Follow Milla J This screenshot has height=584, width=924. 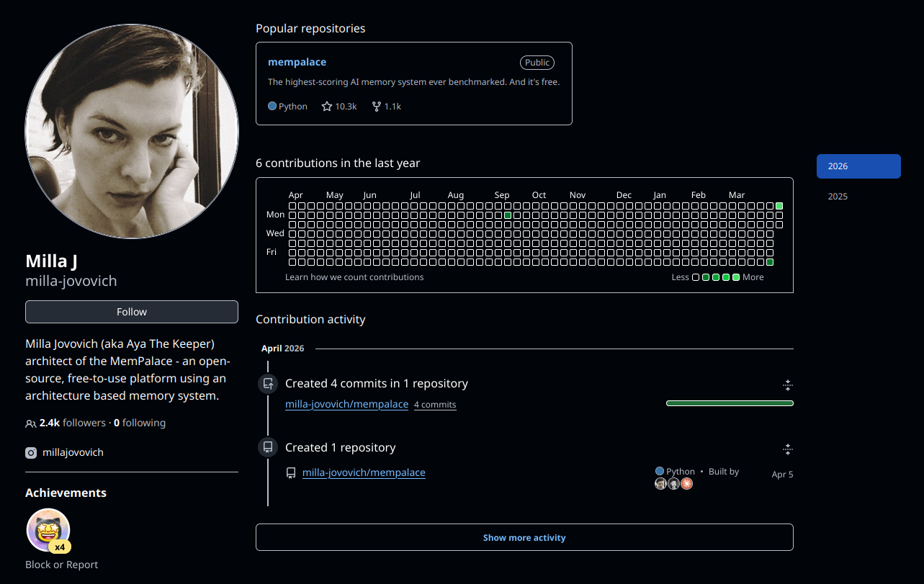click(x=132, y=312)
